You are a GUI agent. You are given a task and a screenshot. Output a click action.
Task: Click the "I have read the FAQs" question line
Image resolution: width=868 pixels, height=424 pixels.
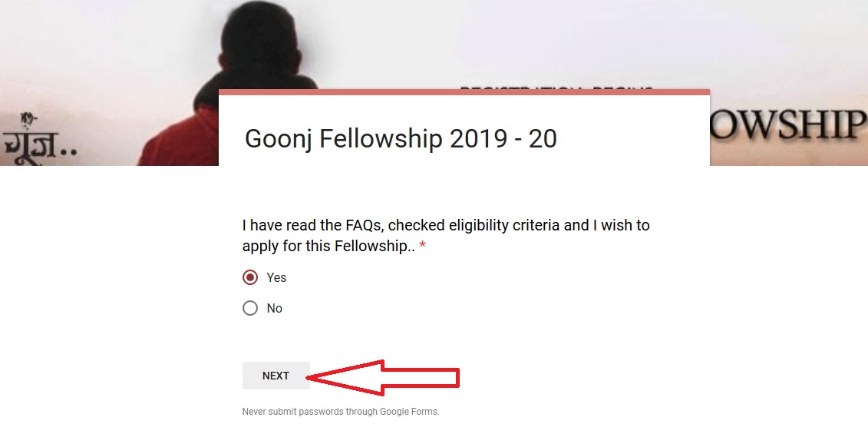446,226
